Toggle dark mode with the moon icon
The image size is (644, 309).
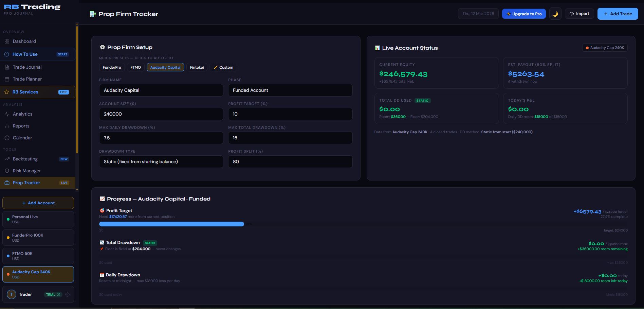(555, 14)
